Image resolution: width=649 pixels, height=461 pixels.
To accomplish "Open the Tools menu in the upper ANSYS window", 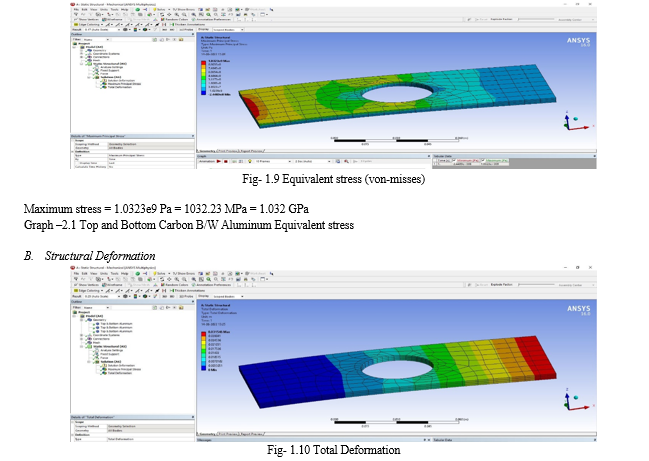I will [114, 10].
